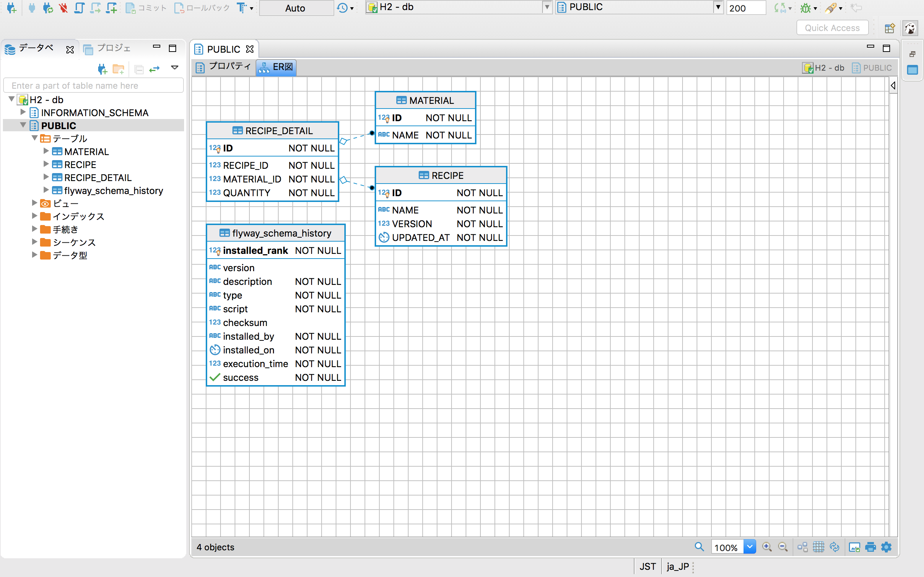Click the ER diagram zoom-out icon
924x577 pixels.
point(783,547)
